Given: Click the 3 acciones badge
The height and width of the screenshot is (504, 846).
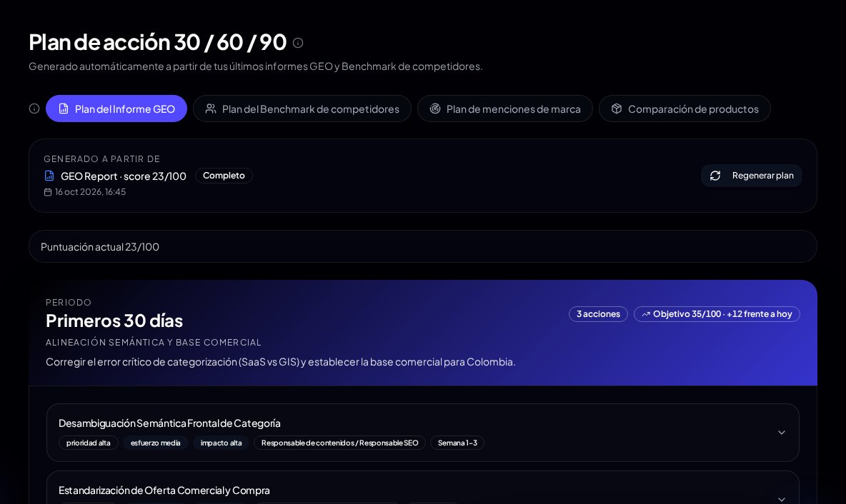Looking at the screenshot, I should [x=598, y=314].
